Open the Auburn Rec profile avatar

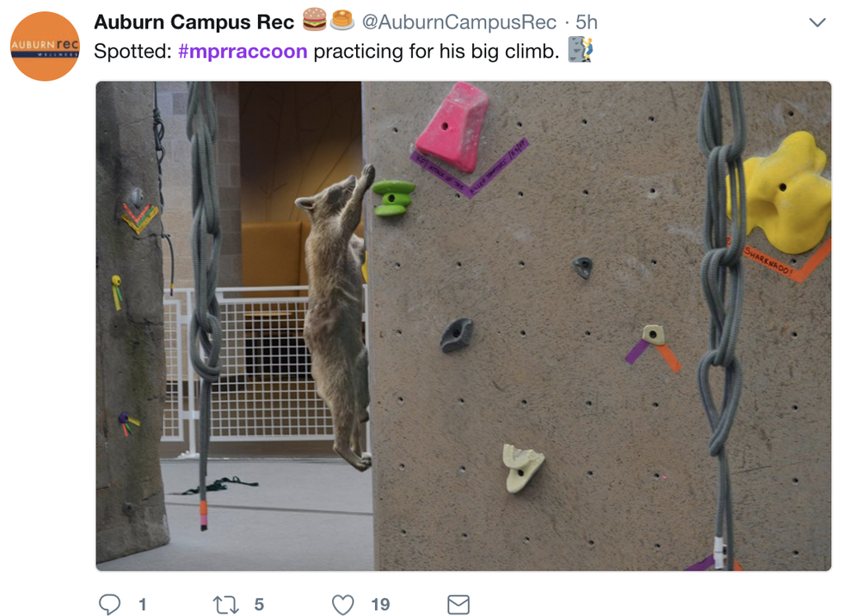pyautogui.click(x=45, y=46)
